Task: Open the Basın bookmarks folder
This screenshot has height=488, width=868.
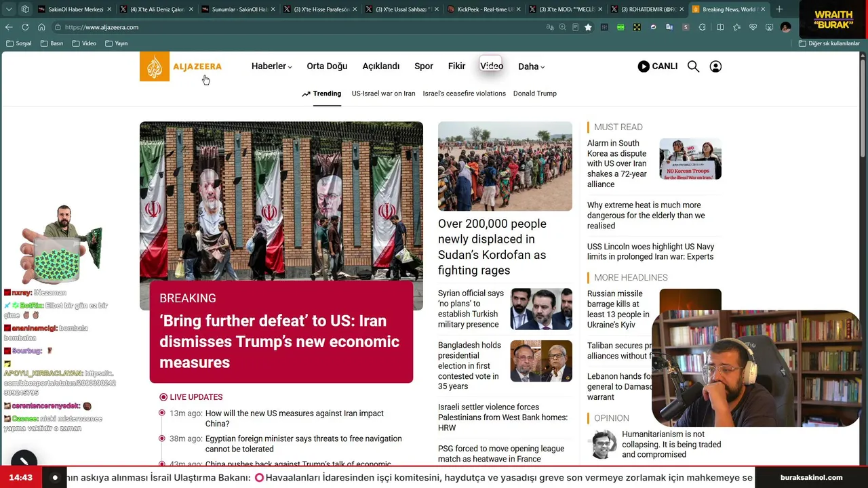Action: pos(52,43)
